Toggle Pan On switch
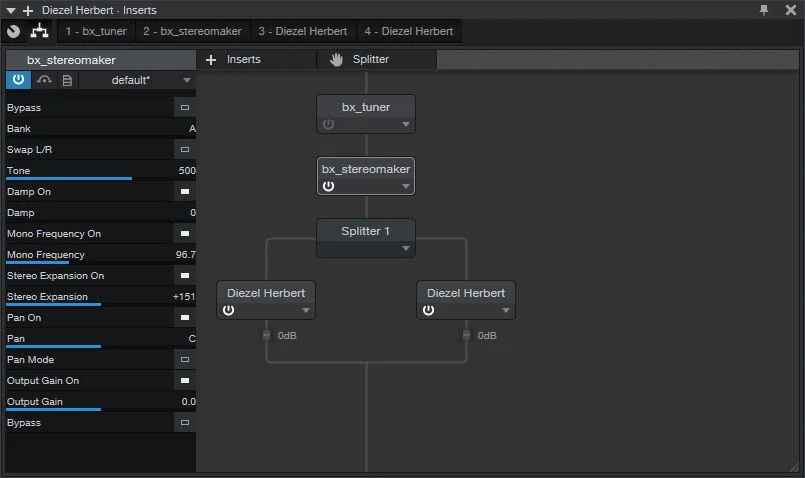This screenshot has width=805, height=478. point(185,318)
